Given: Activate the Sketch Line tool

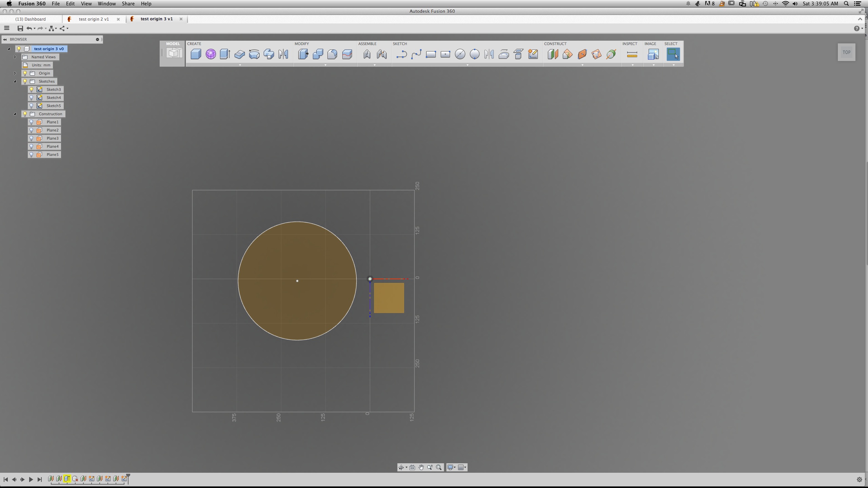Looking at the screenshot, I should (x=401, y=54).
